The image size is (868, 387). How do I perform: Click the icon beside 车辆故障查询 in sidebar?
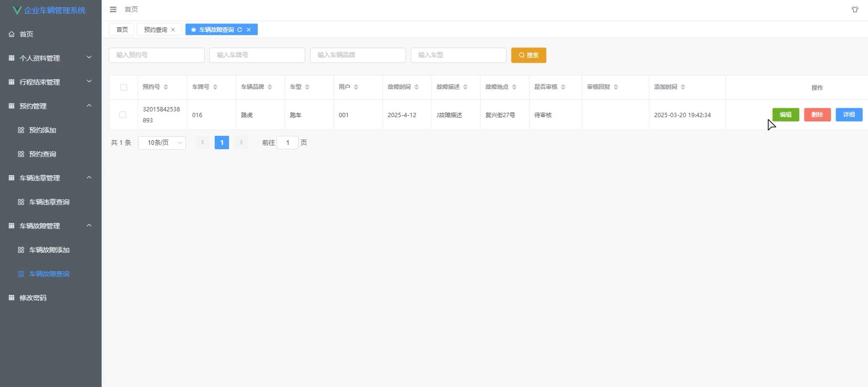pos(21,274)
